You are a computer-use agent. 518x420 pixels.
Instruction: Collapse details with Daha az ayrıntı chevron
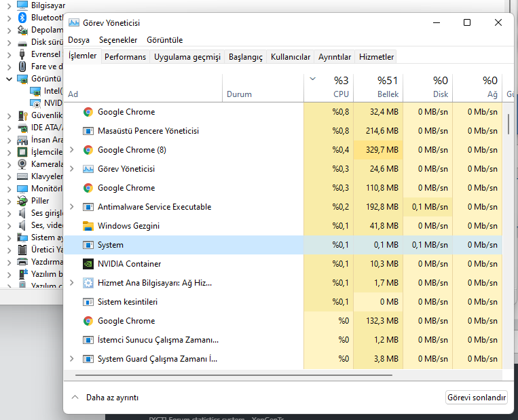(x=75, y=397)
